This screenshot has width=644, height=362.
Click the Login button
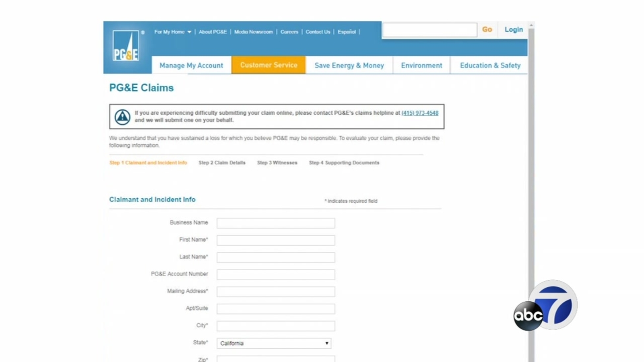[514, 29]
